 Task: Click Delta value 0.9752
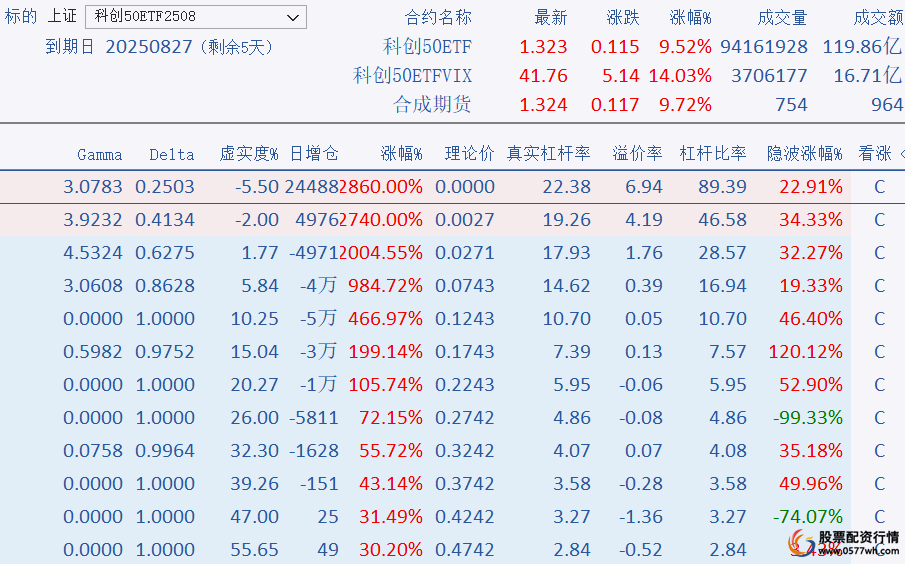164,352
